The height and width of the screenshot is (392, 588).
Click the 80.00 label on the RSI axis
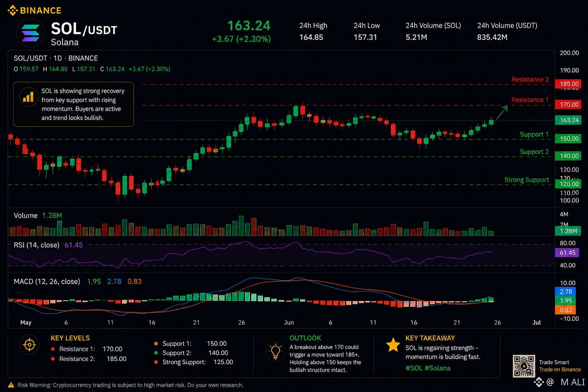(567, 243)
